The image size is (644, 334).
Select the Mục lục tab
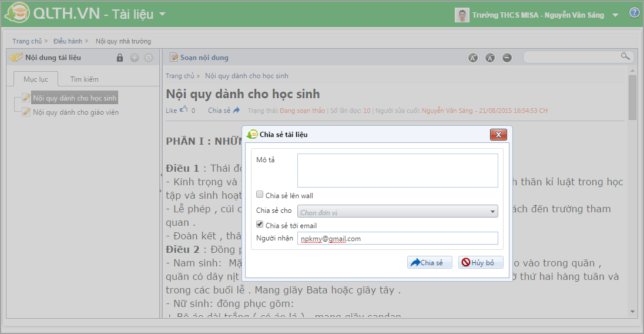[36, 79]
